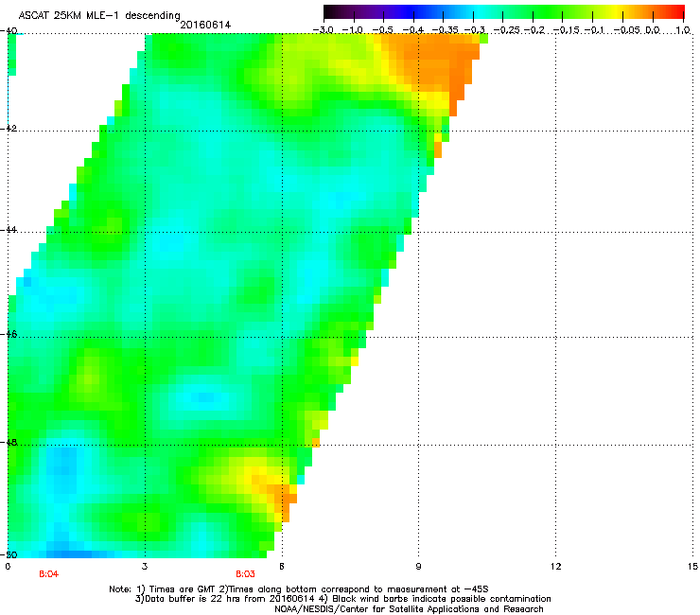Viewport: 700px width, 615px height.
Task: Click the colorbar label '0.0'
Action: tap(653, 30)
